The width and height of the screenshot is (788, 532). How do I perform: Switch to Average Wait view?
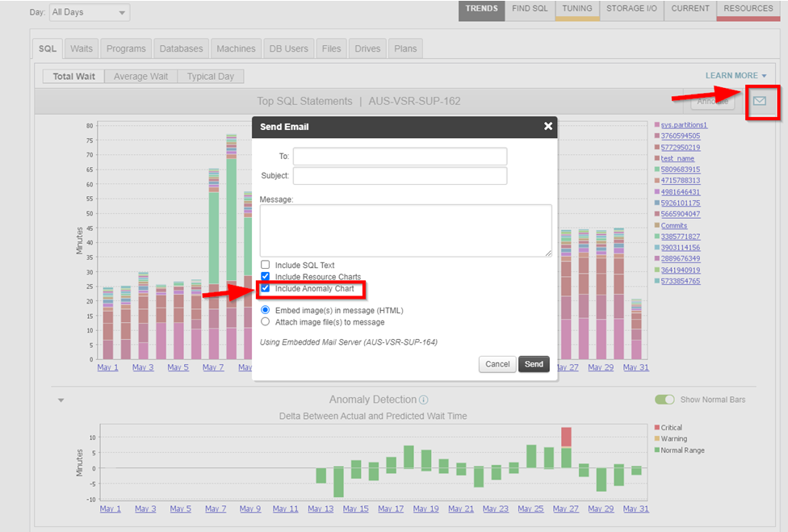coord(140,77)
